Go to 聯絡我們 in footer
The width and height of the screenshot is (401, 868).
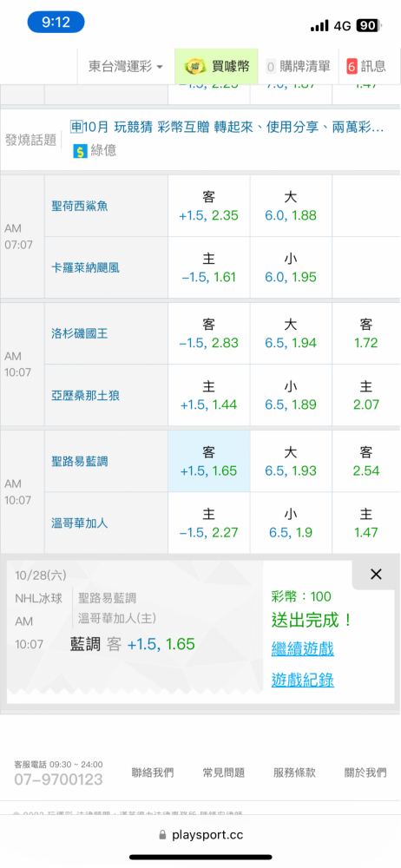pyautogui.click(x=152, y=773)
